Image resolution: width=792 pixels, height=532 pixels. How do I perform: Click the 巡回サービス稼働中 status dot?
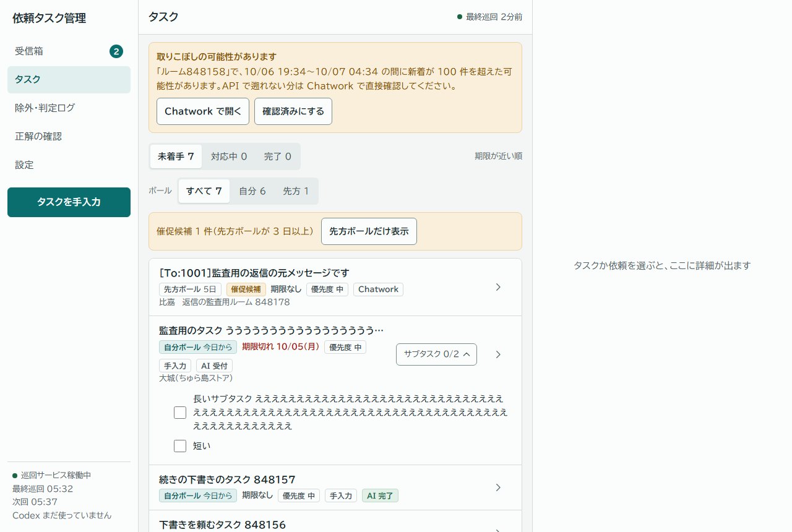click(x=15, y=476)
